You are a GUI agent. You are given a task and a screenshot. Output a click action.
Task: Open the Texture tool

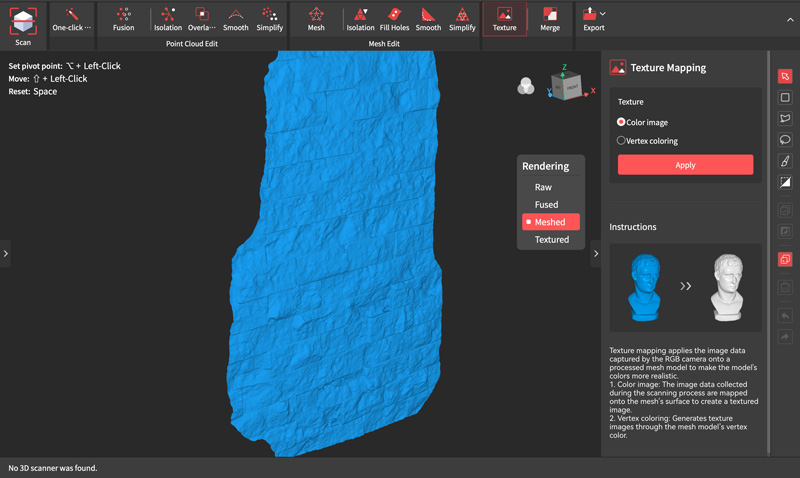[x=505, y=19]
